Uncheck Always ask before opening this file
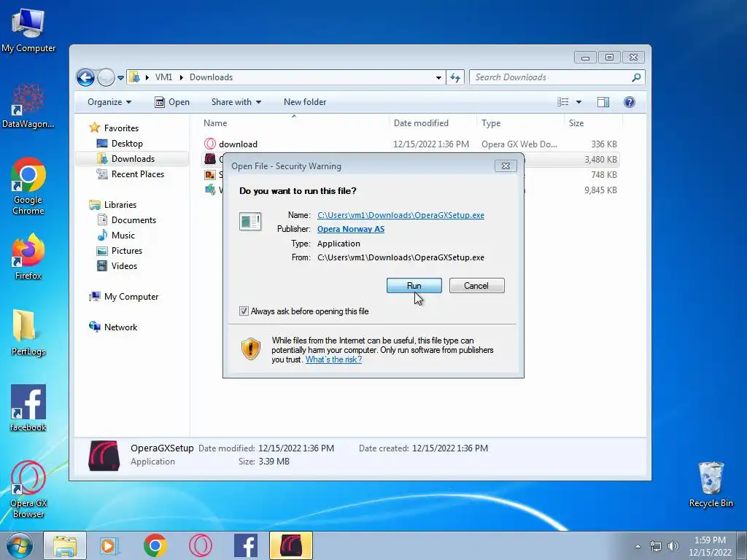The width and height of the screenshot is (747, 560). click(244, 311)
